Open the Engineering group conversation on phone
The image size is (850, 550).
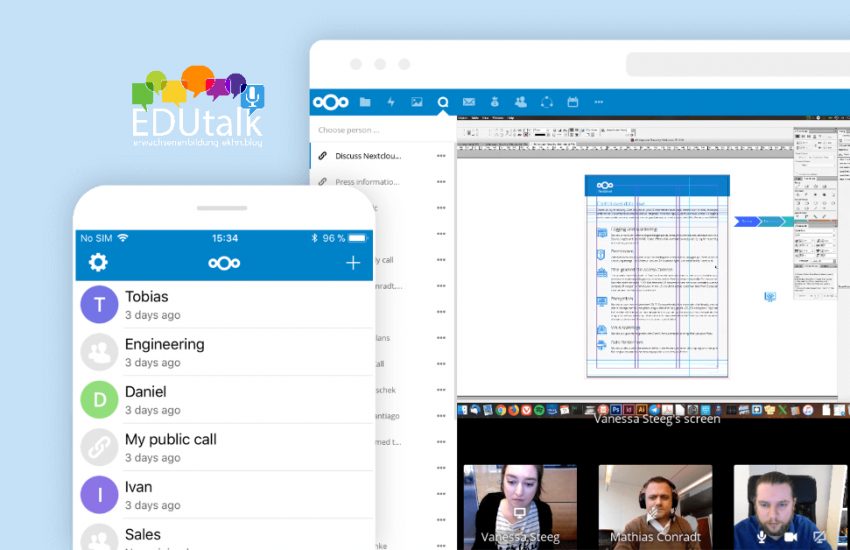[224, 352]
